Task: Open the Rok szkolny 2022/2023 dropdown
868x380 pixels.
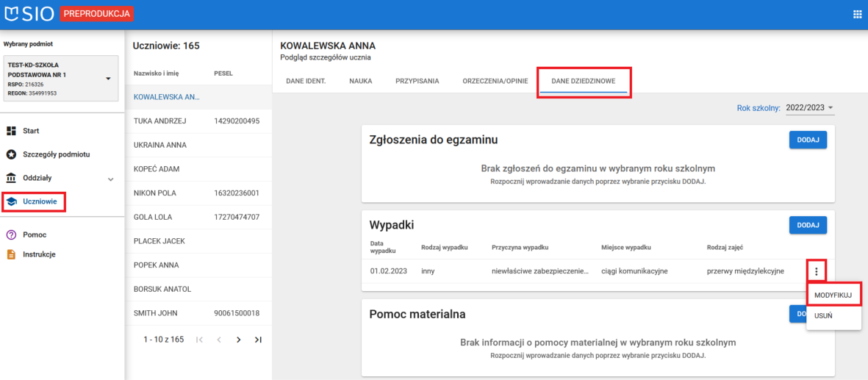Action: 810,108
